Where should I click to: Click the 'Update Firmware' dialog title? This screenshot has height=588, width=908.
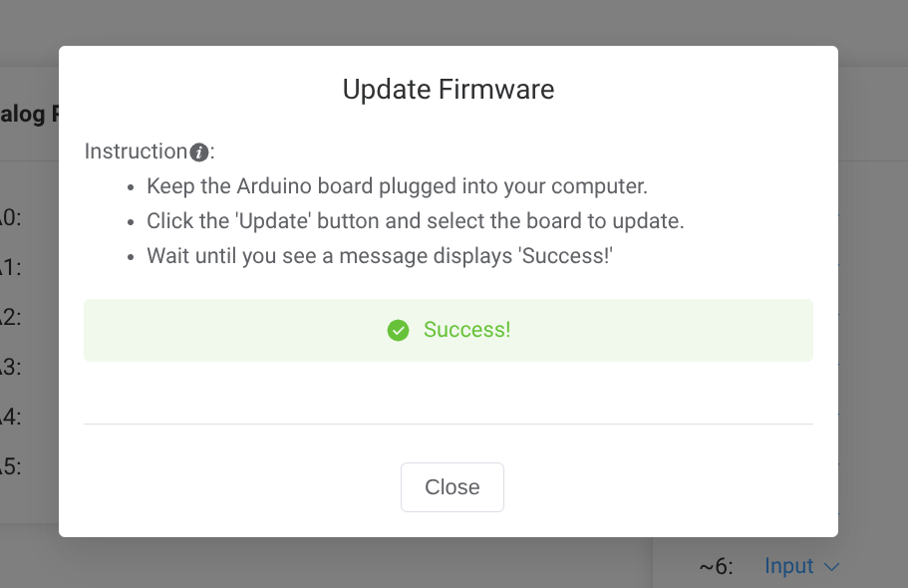pyautogui.click(x=449, y=90)
